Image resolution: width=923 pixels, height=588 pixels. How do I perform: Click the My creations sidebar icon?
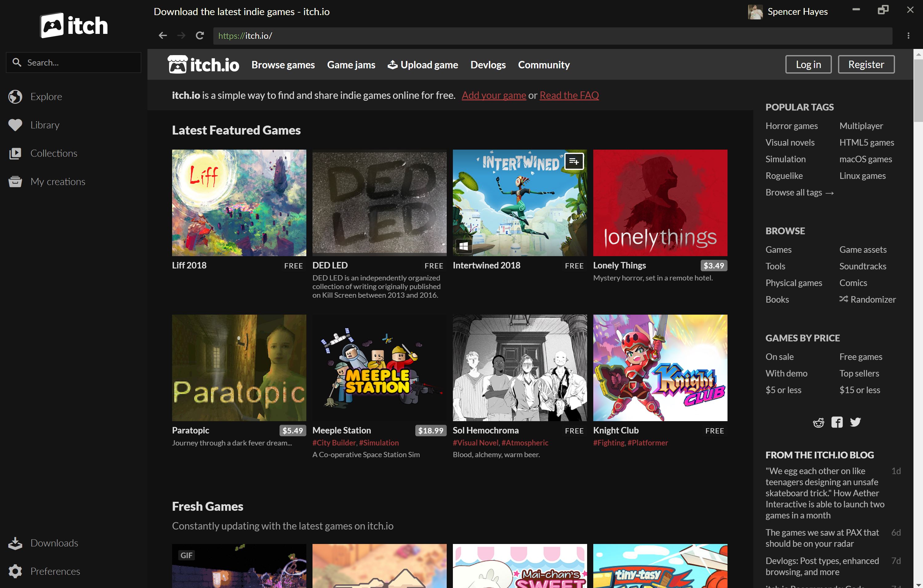pos(15,181)
